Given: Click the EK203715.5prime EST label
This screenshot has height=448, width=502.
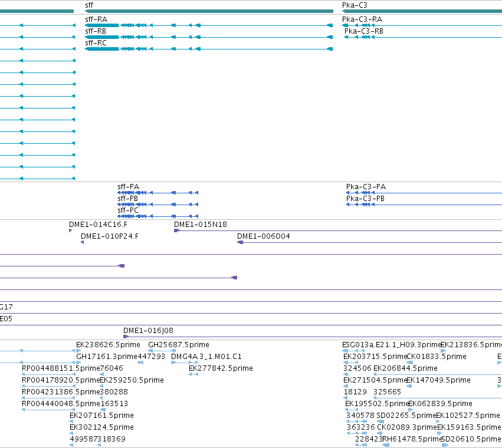Looking at the screenshot, I should pos(375,357).
